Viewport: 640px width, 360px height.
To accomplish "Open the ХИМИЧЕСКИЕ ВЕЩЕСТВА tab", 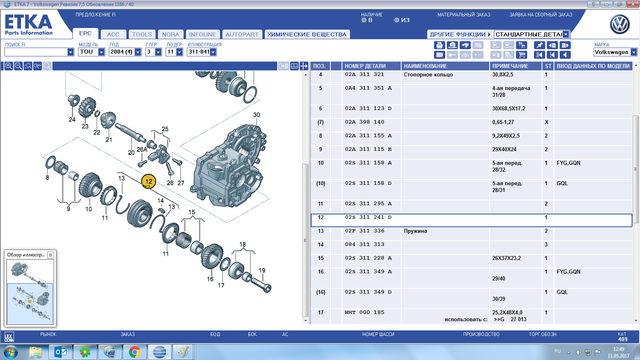I will pyautogui.click(x=307, y=34).
